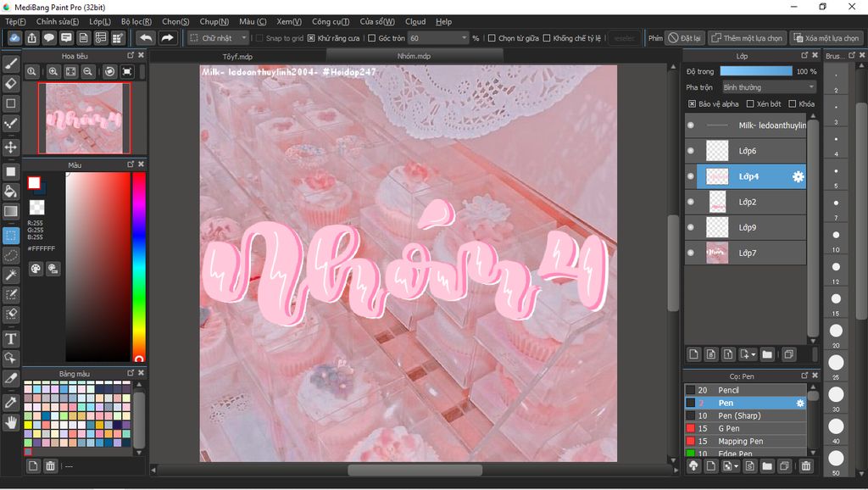Click the cloud save icon in toolbar
Image resolution: width=868 pixels, height=490 pixels.
point(14,38)
